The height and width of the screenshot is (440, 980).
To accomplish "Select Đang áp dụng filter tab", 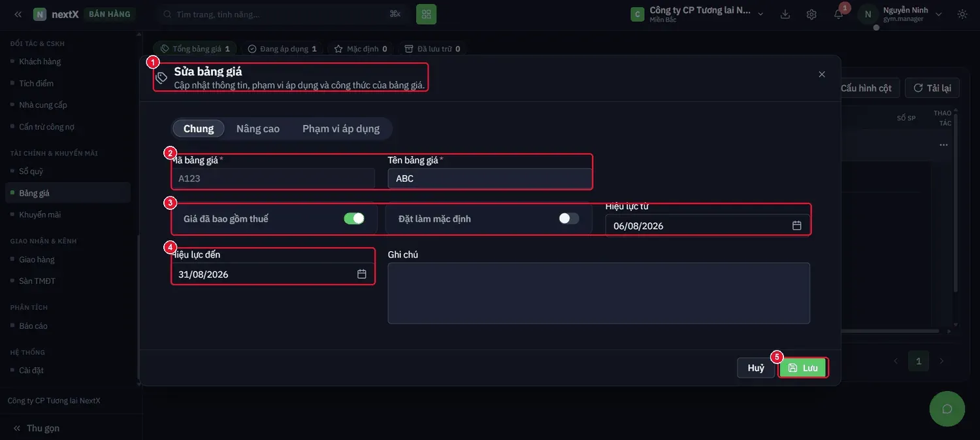I will click(x=282, y=49).
